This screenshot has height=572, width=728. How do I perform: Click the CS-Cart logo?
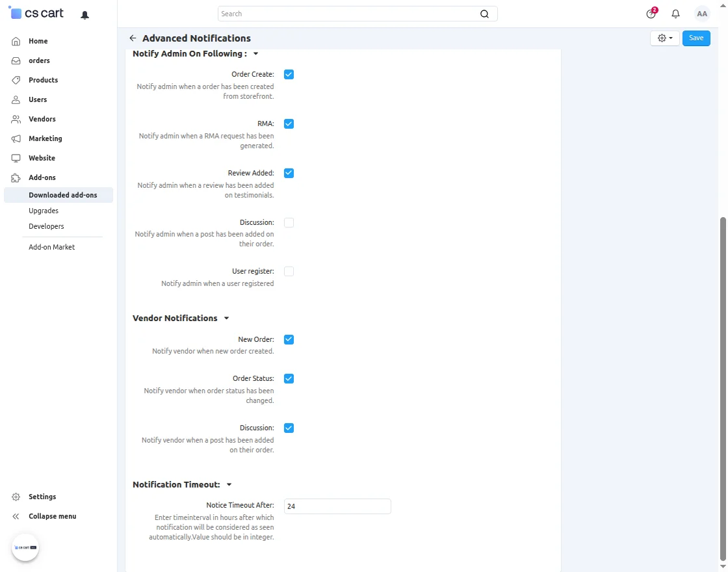(36, 14)
